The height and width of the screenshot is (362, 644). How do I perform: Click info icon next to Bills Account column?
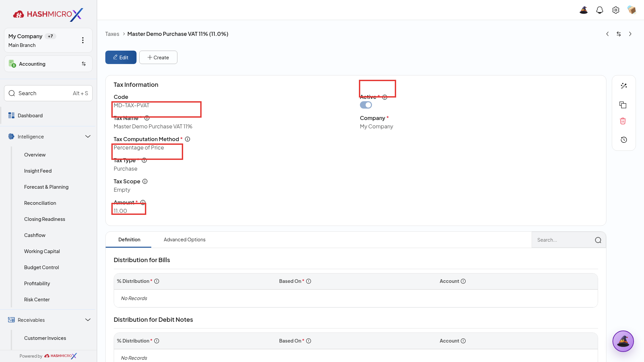(463, 281)
